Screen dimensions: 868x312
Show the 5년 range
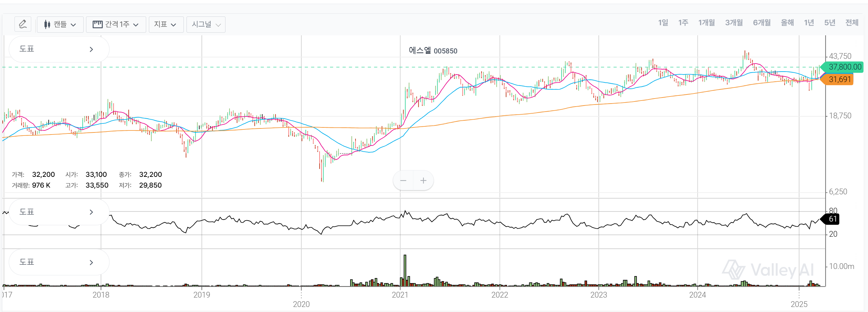829,23
